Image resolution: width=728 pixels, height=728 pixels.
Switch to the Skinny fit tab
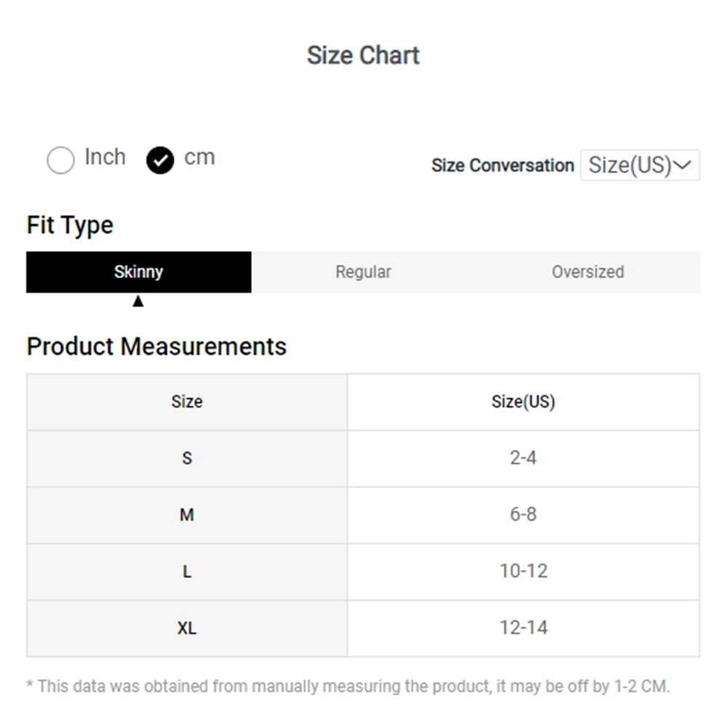(x=139, y=272)
